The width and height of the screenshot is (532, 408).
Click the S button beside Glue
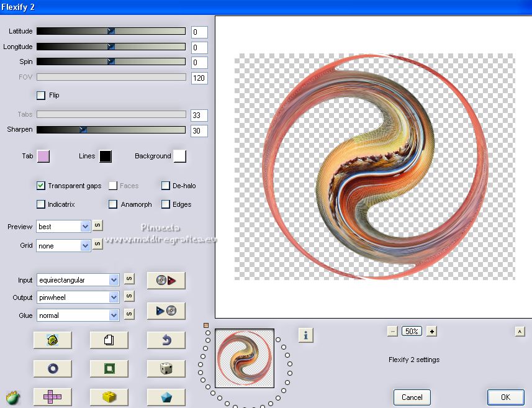click(129, 314)
